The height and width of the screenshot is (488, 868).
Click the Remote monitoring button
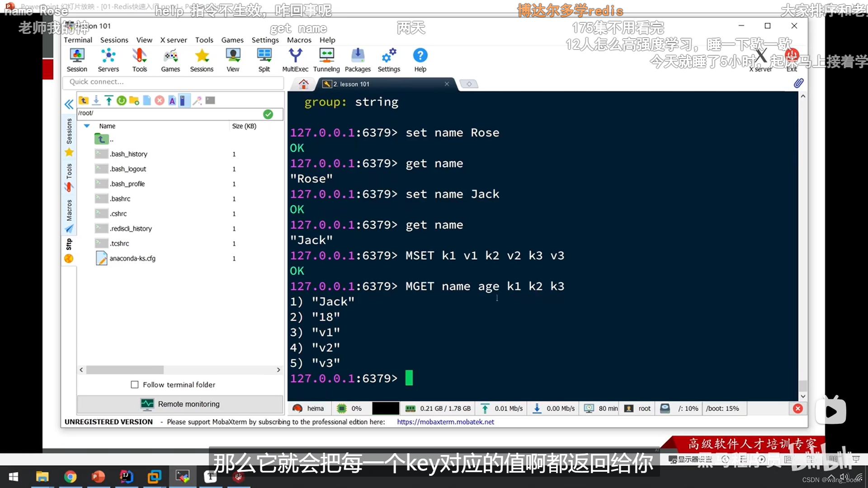[180, 404]
